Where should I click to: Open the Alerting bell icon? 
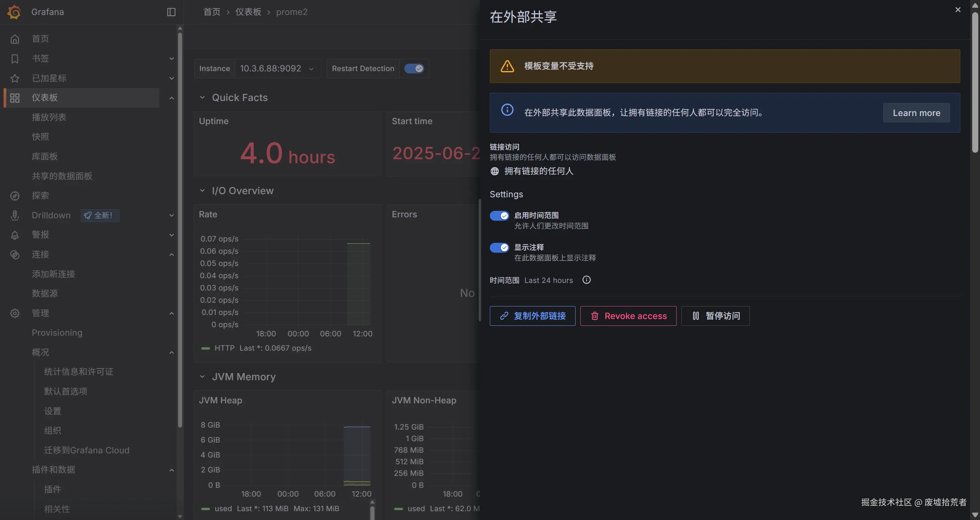click(14, 235)
